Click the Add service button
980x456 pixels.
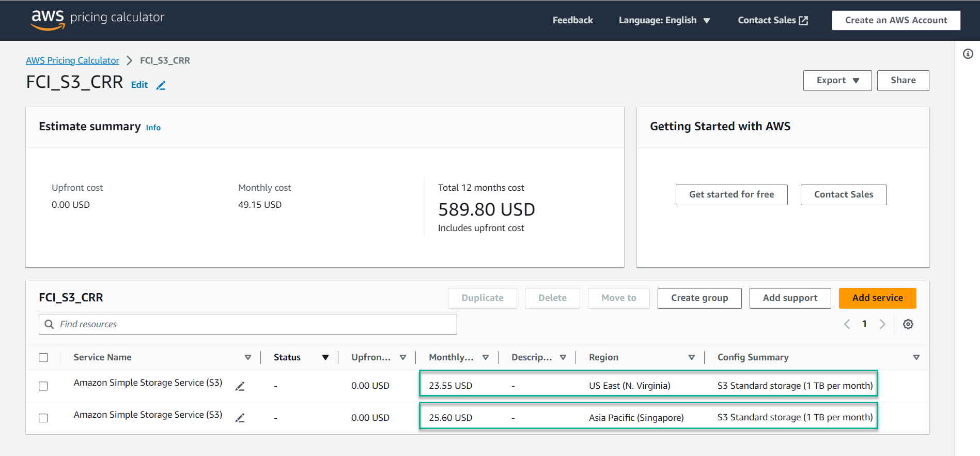(x=877, y=298)
